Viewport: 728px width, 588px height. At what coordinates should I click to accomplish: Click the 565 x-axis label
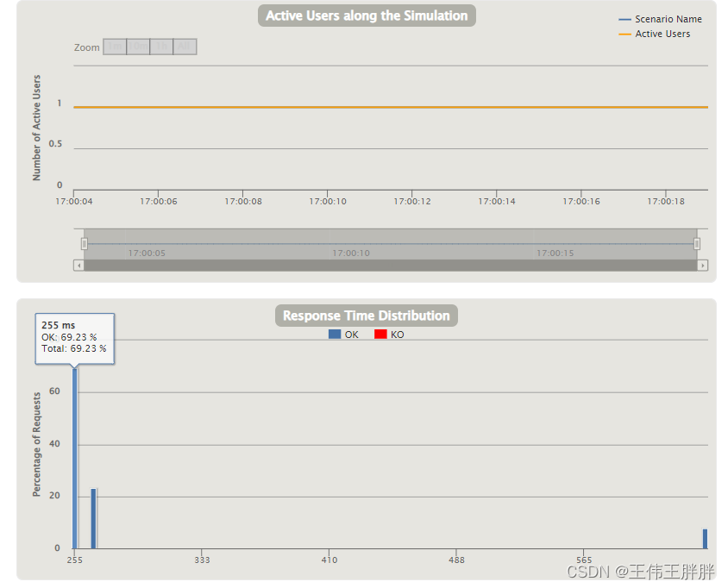coord(584,560)
